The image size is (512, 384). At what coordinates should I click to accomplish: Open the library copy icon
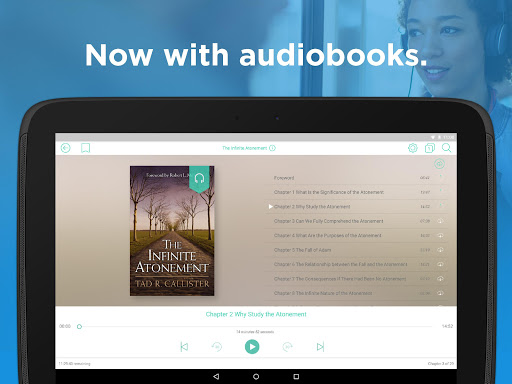(x=430, y=148)
